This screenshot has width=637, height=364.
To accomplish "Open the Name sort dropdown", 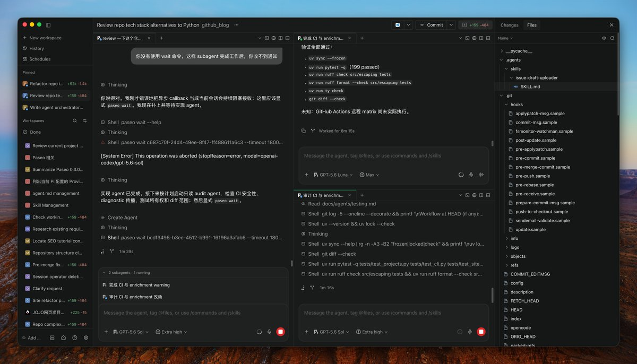I will tap(505, 38).
